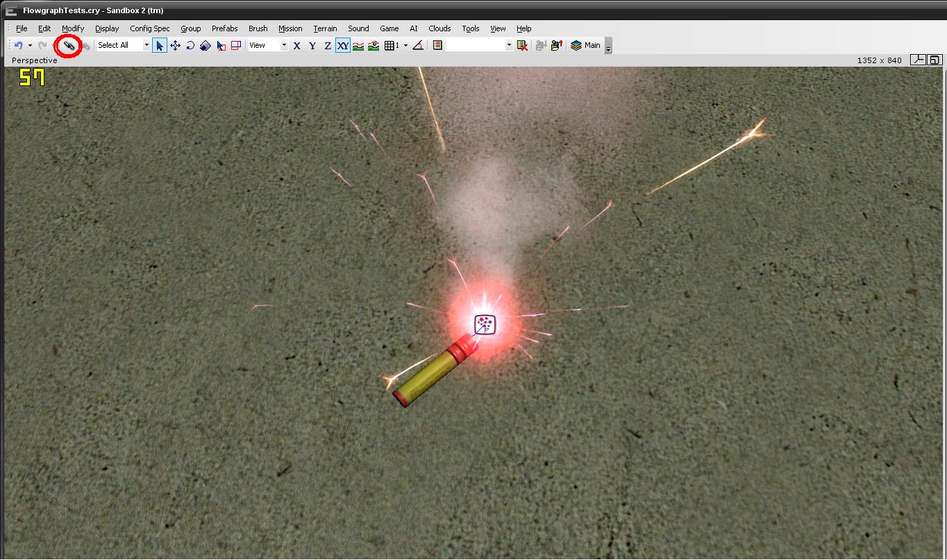Toggle snap to terrain and objects

pos(374,45)
